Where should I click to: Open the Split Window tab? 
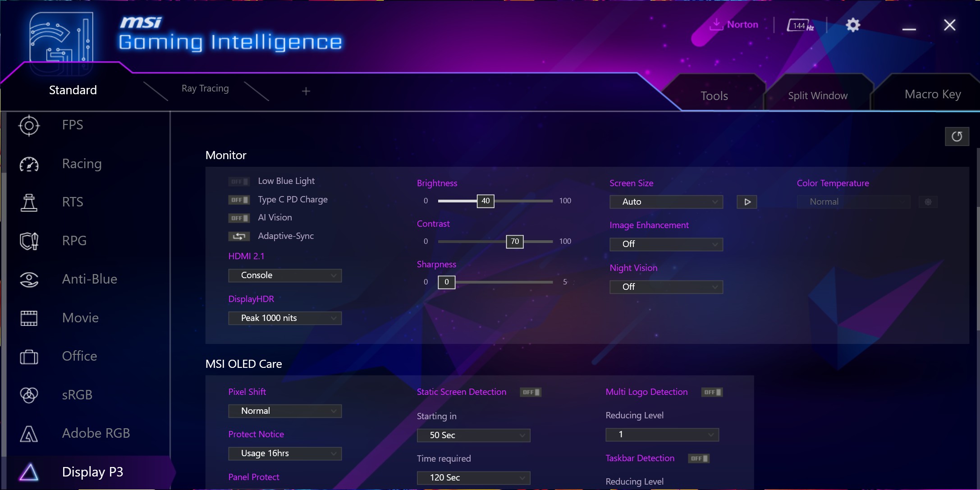818,96
